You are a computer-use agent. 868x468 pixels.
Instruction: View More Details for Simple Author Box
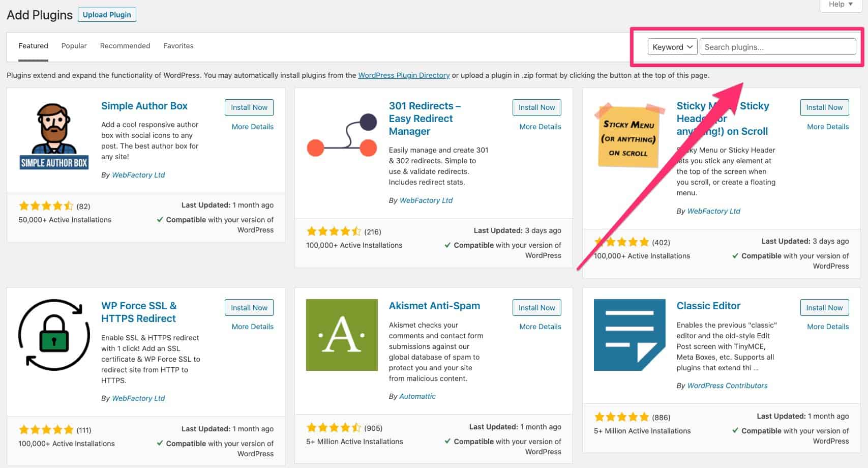coord(253,127)
